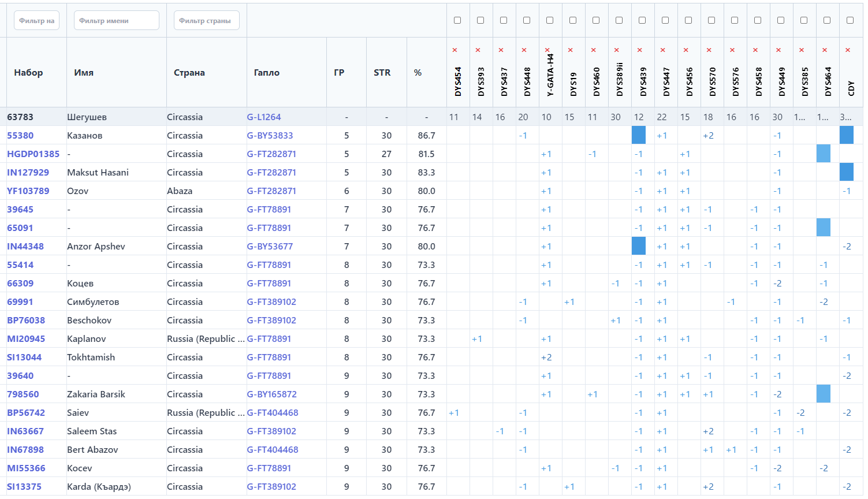Tick the checkbox above DYS437
Viewport: 868px width, 499px height.
pos(504,20)
